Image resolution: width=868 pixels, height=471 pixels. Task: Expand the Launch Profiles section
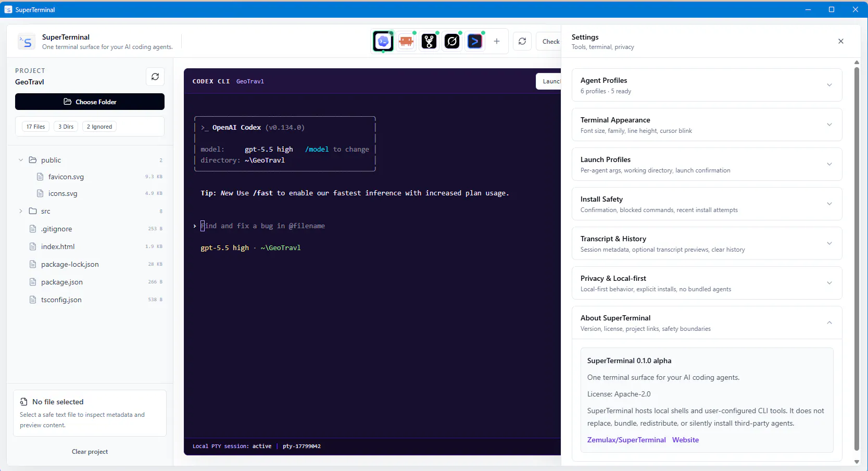coord(707,164)
